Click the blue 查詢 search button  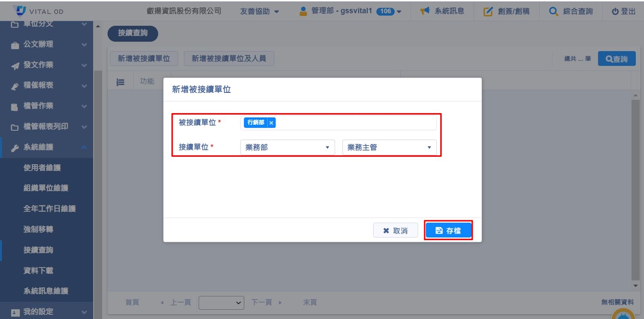tap(616, 59)
